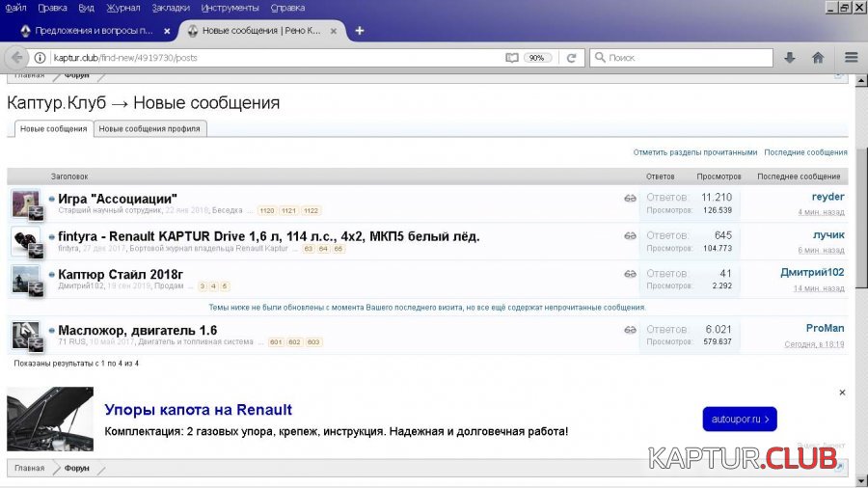Open the hamburger menu icon
Image resolution: width=868 pixels, height=488 pixels.
point(851,57)
